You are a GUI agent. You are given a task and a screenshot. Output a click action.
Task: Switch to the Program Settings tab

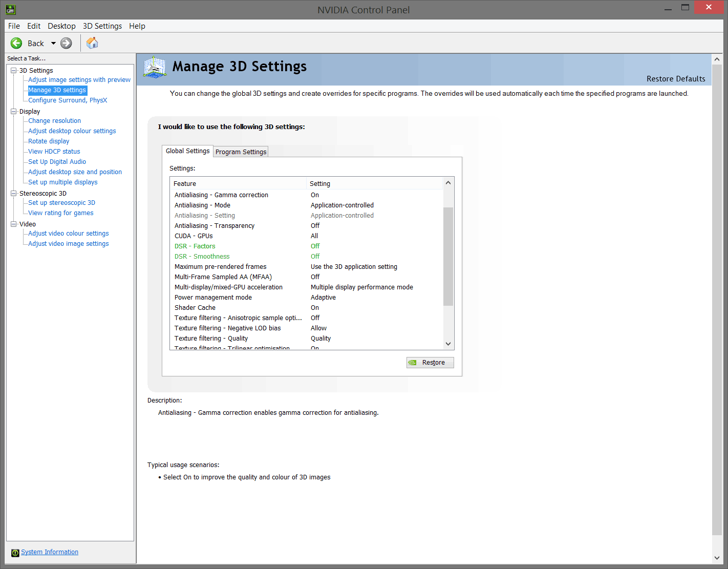241,152
